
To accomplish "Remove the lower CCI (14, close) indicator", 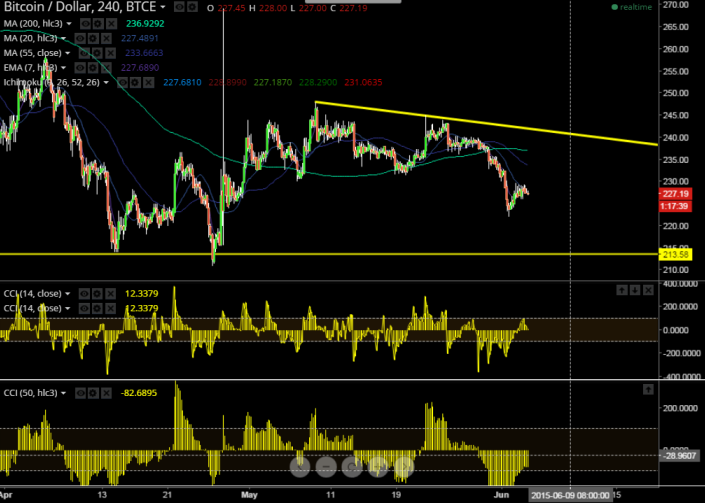I will tap(110, 308).
